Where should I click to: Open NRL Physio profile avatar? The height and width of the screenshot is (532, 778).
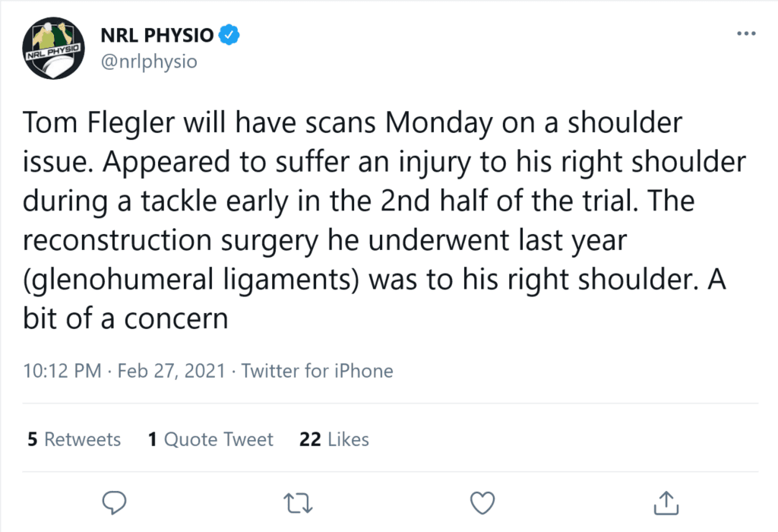pos(54,48)
